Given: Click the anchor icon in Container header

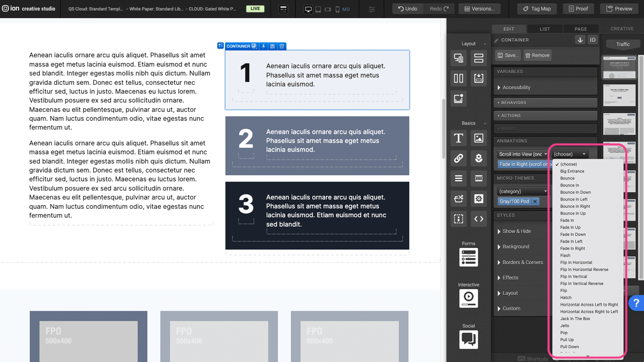Looking at the screenshot, I should (x=580, y=40).
